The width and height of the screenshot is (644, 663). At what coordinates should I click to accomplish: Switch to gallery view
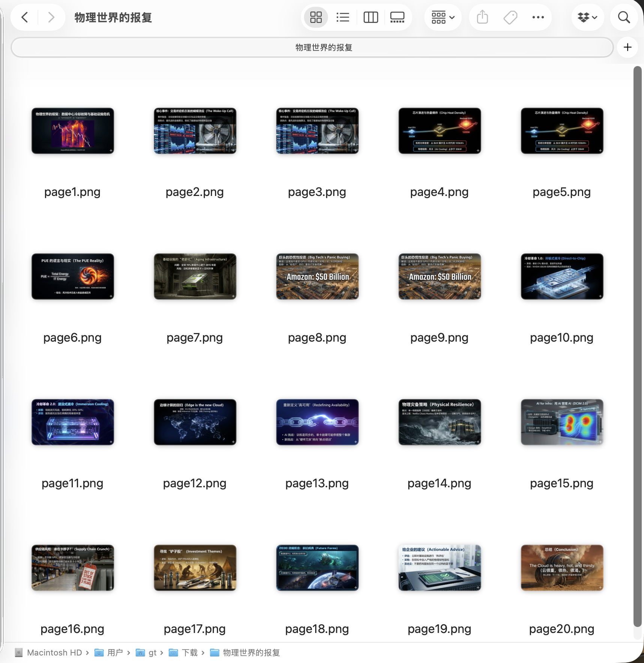coord(397,17)
